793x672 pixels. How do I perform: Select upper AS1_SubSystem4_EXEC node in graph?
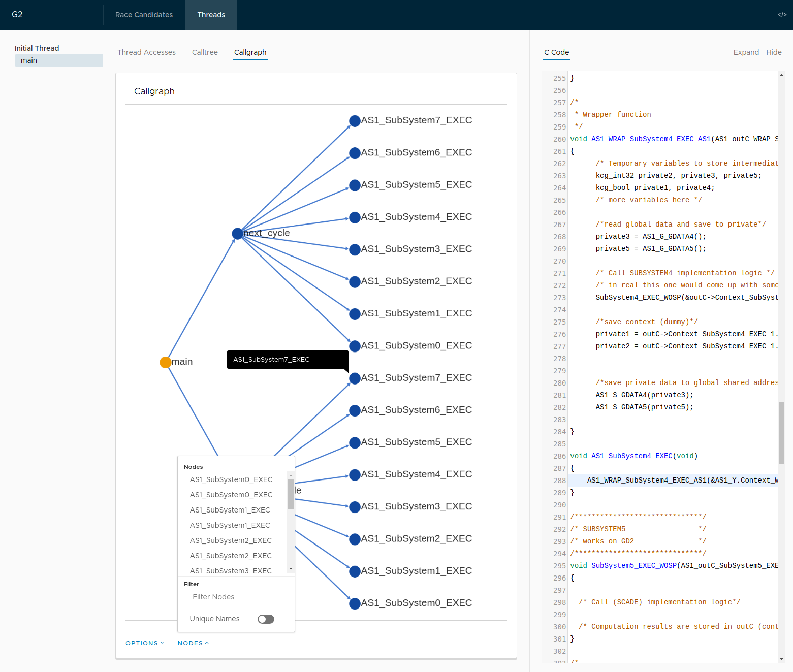(355, 217)
